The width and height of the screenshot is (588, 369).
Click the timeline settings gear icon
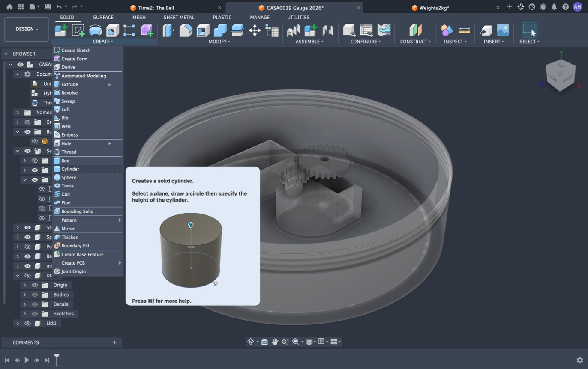pyautogui.click(x=580, y=360)
